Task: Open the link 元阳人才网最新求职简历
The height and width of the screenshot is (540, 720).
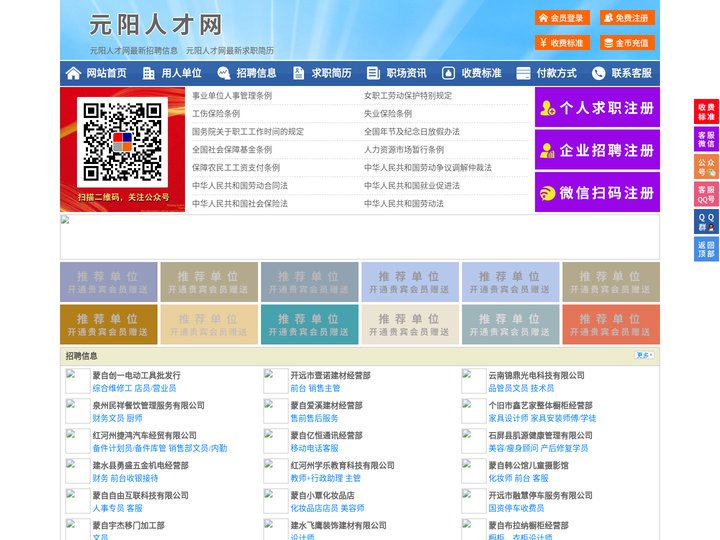Action: pyautogui.click(x=230, y=51)
